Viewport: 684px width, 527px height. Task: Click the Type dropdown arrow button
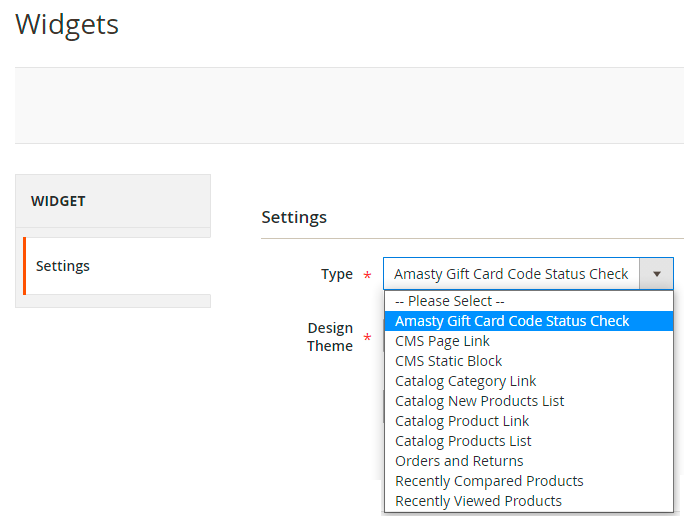(x=657, y=274)
